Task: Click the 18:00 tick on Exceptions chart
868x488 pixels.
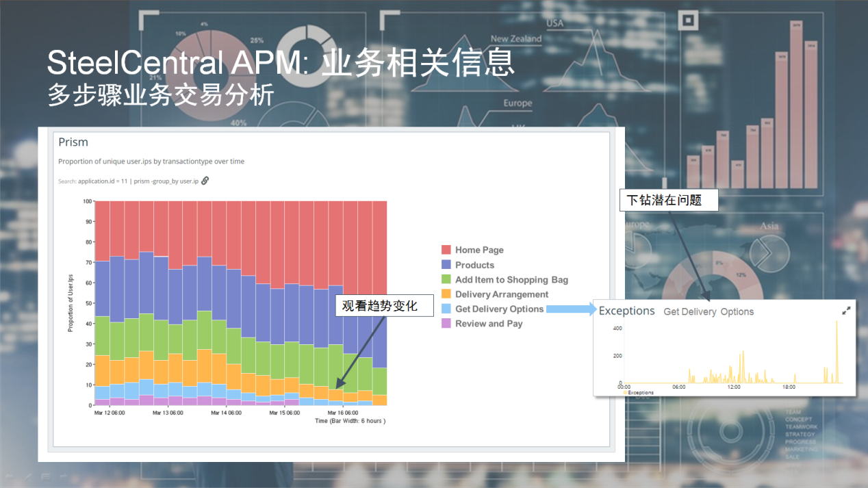Action: [789, 387]
